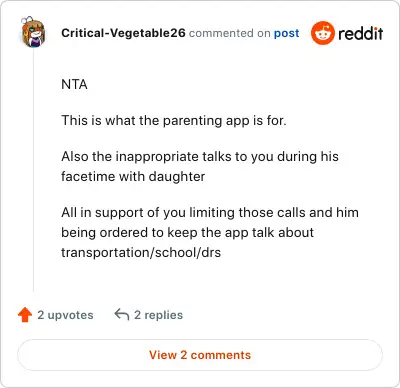Click the orange upvote arrow

click(x=25, y=315)
